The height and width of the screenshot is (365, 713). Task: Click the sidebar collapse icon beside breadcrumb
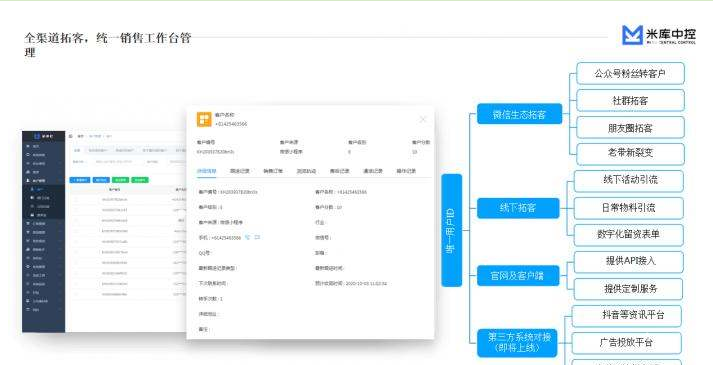pos(71,136)
